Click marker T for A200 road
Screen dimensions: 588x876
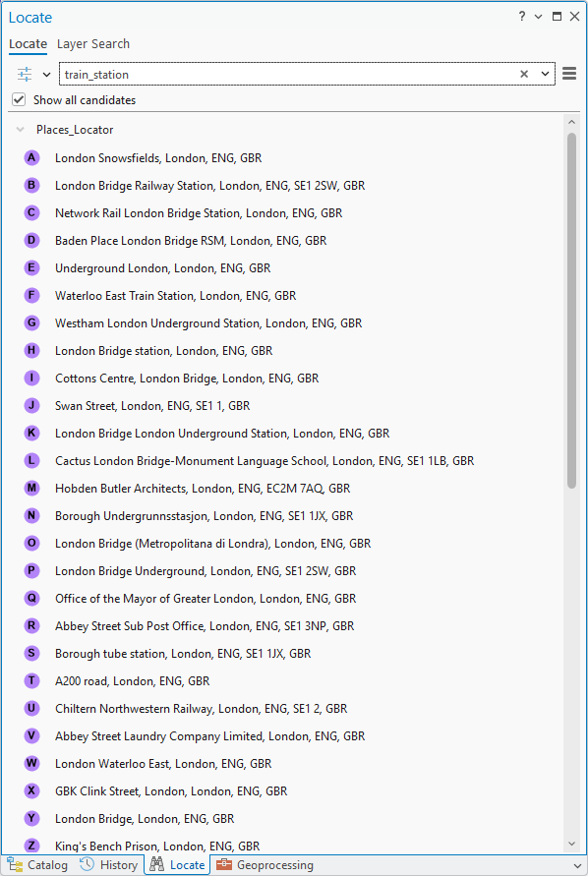(31, 681)
